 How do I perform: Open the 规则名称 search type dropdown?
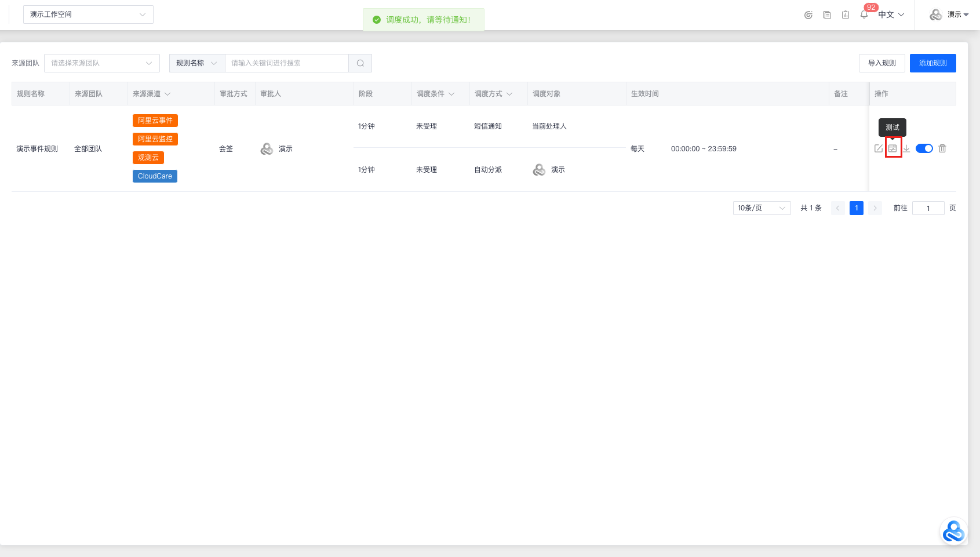tap(196, 63)
